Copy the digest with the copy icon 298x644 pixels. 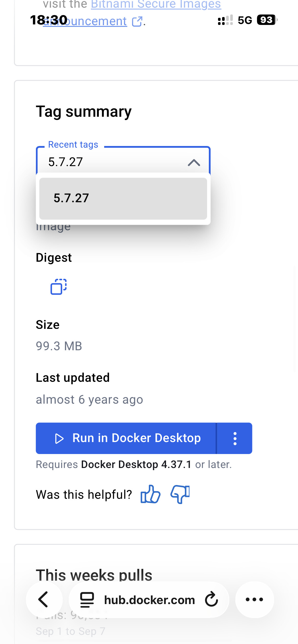pyautogui.click(x=59, y=287)
